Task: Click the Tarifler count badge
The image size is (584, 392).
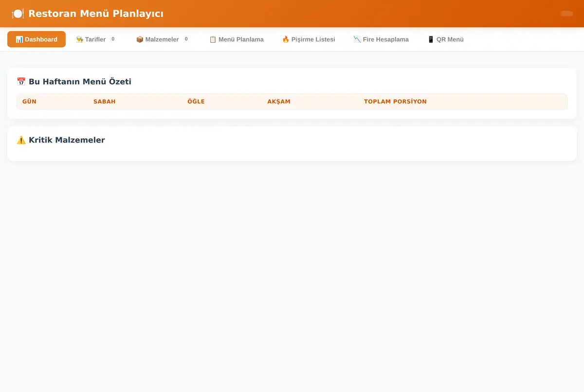Action: pos(113,39)
